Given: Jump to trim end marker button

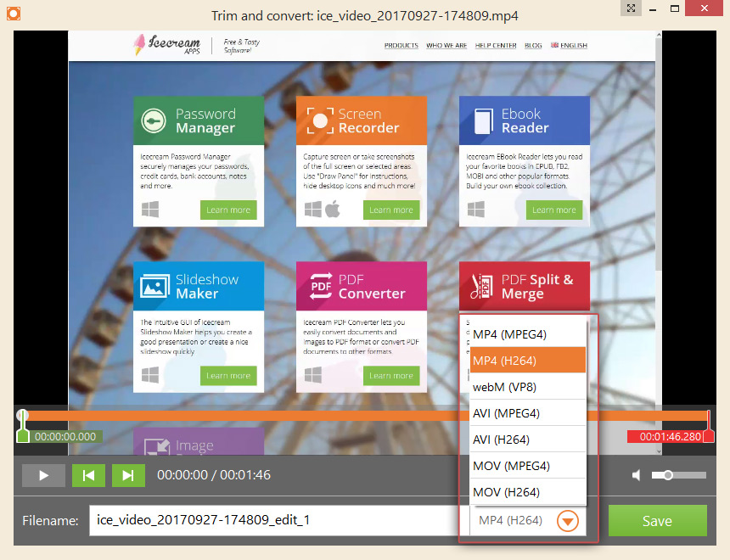Looking at the screenshot, I should pyautogui.click(x=128, y=475).
